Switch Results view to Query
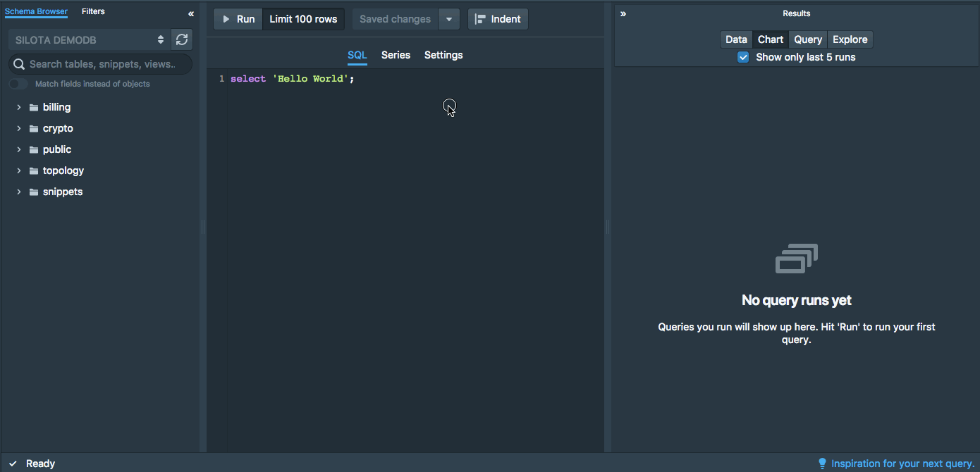 click(x=808, y=39)
